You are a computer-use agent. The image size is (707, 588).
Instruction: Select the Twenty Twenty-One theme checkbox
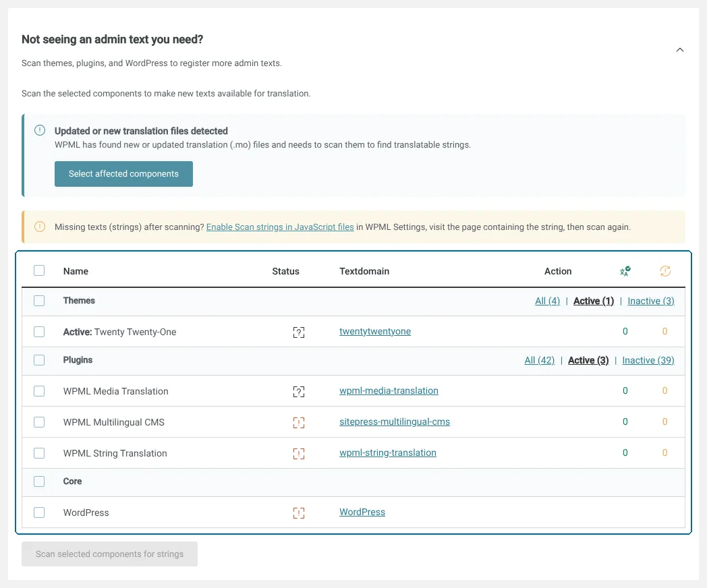[x=39, y=332]
